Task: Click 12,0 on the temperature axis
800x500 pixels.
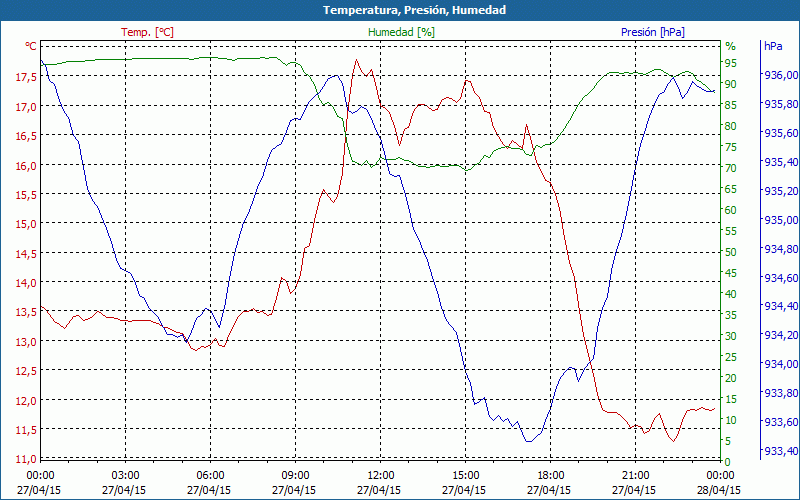Action: (x=27, y=401)
